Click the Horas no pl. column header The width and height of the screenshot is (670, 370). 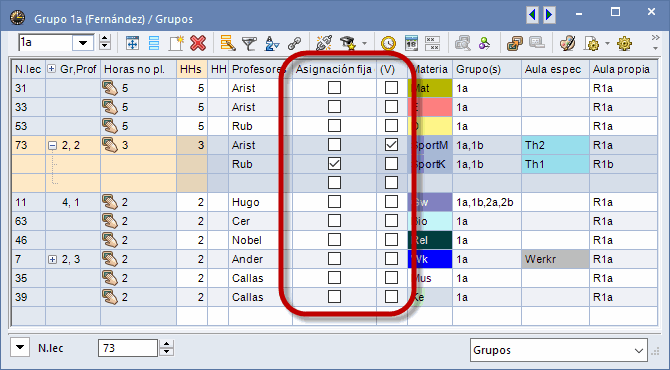[x=138, y=69]
